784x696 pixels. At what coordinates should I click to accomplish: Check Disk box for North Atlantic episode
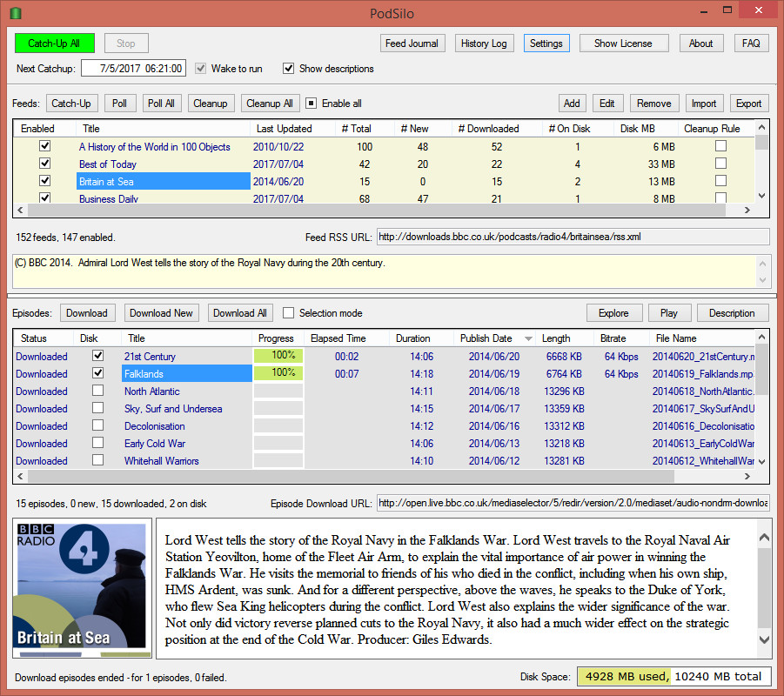click(x=98, y=391)
